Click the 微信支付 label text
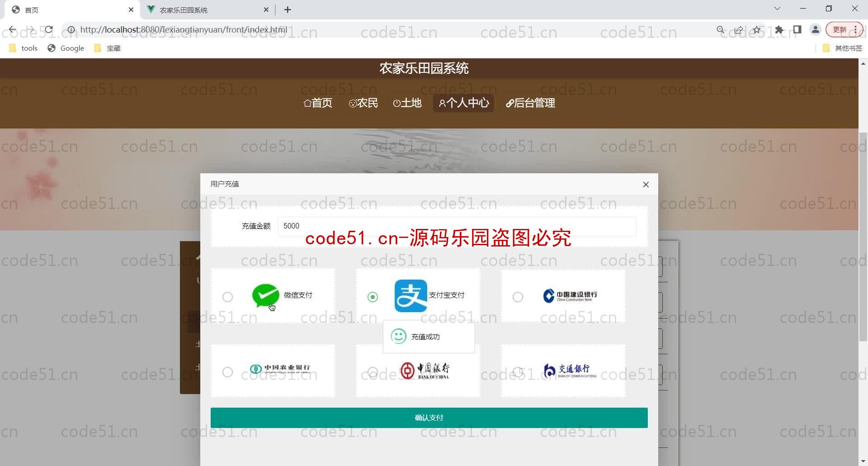 click(x=298, y=295)
